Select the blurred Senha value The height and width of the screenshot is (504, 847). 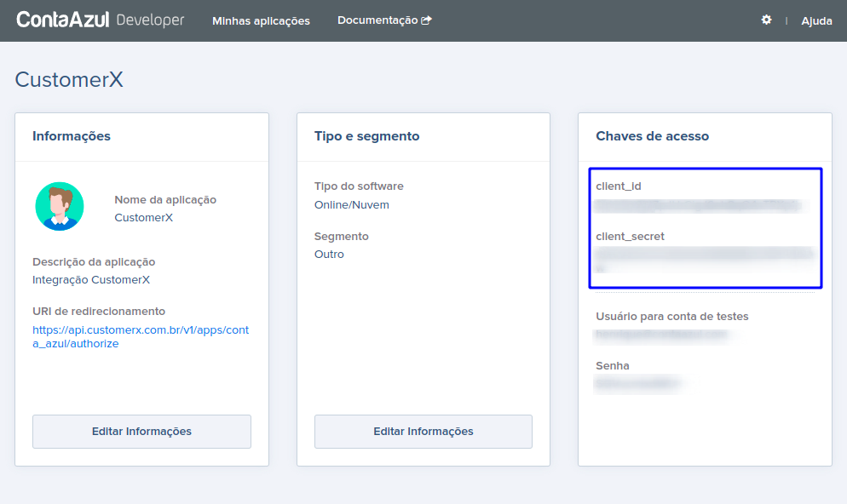coord(637,384)
